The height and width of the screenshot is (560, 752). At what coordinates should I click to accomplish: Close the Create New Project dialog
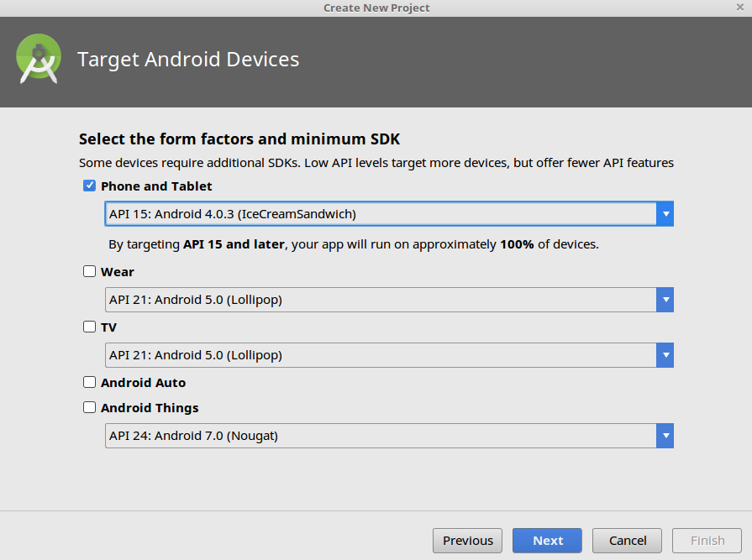tap(740, 8)
